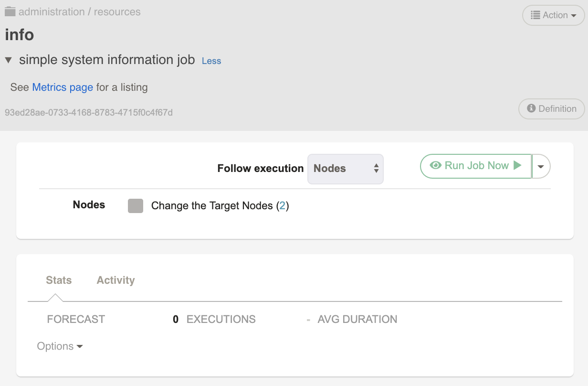Click the eye icon inside Run Job Now
Viewport: 588px width, 386px height.
436,166
